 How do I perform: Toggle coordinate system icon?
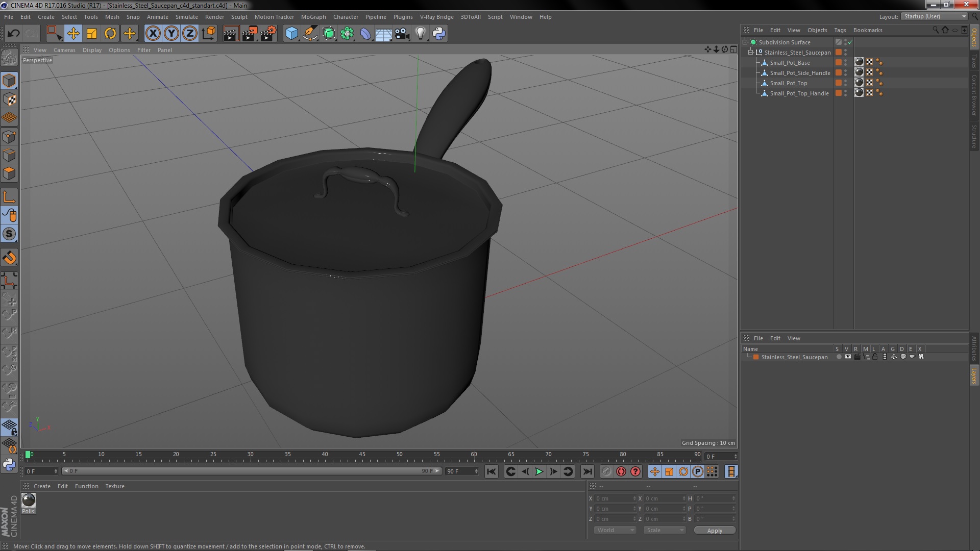[208, 34]
